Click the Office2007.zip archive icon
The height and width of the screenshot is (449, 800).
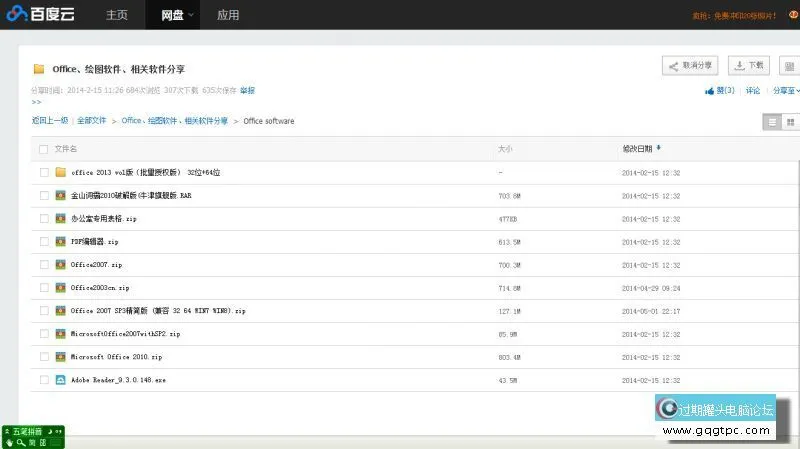(x=61, y=264)
